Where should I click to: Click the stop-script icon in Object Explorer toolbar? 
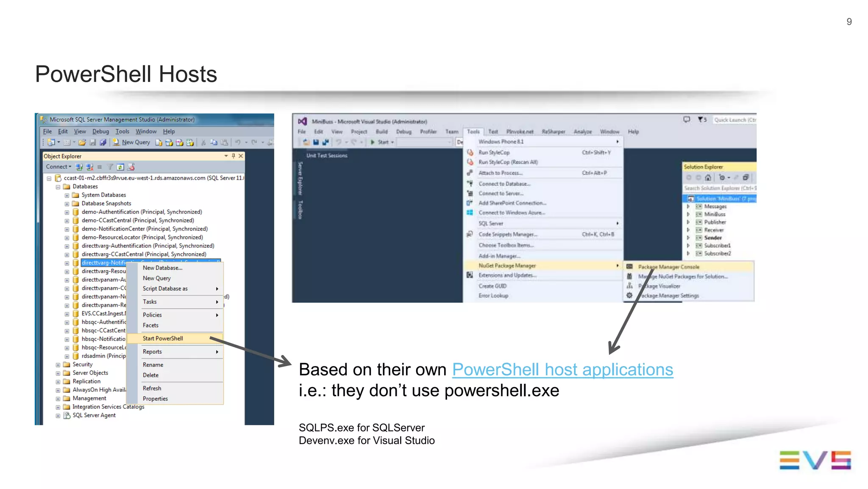click(x=131, y=167)
